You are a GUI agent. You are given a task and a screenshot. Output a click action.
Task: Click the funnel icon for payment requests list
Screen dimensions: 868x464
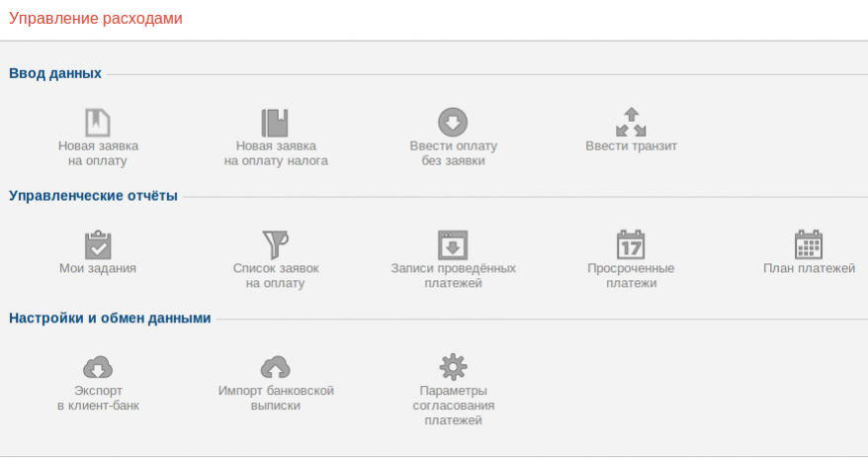pos(275,244)
